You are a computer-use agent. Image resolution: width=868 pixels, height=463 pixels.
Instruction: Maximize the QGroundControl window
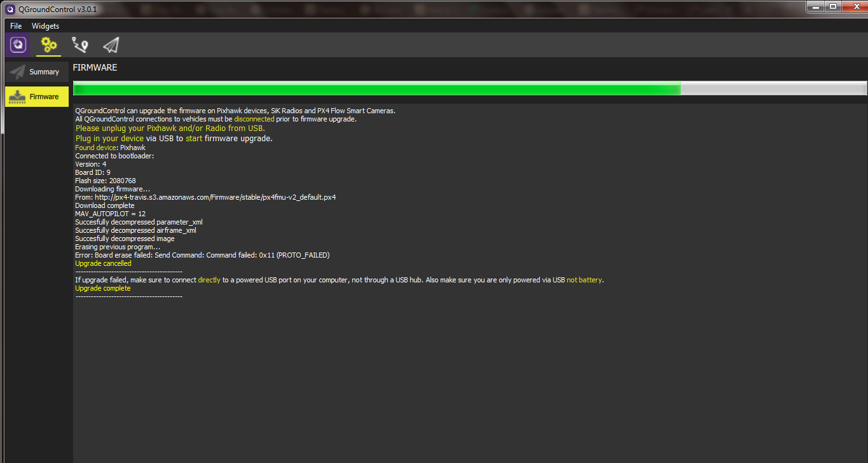point(832,6)
